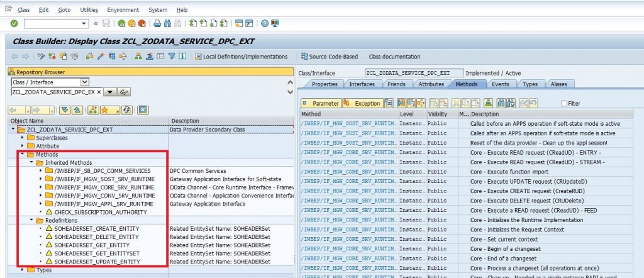Click the Find binoculars icon in standard toolbar
644x278 pixels.
click(167, 23)
